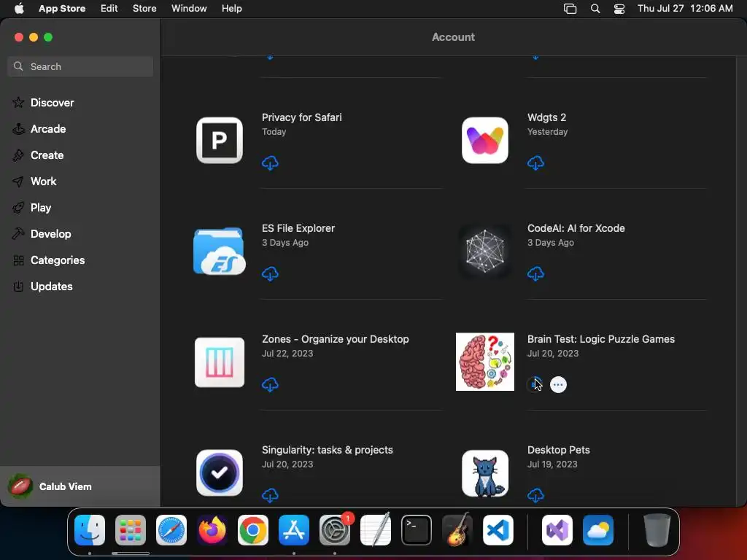Download ES File Explorer from cloud
The width and height of the screenshot is (747, 560).
click(x=270, y=274)
